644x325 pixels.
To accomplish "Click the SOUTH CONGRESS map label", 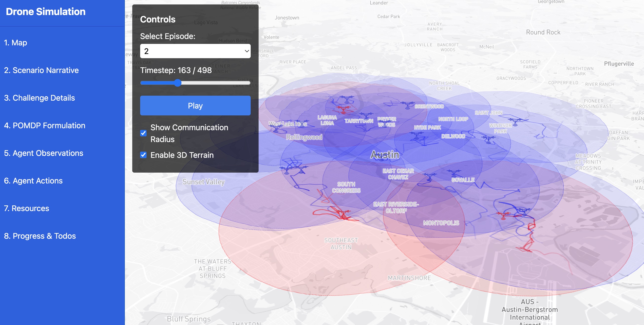I will (x=346, y=187).
